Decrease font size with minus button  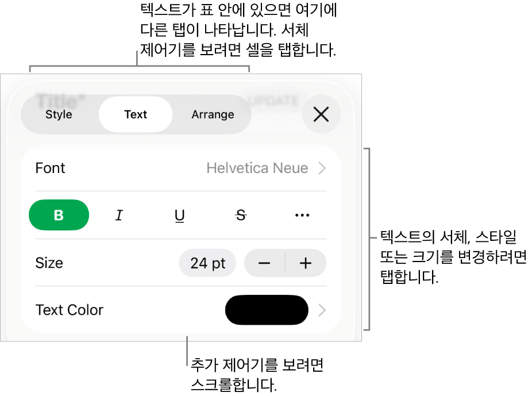pos(264,263)
